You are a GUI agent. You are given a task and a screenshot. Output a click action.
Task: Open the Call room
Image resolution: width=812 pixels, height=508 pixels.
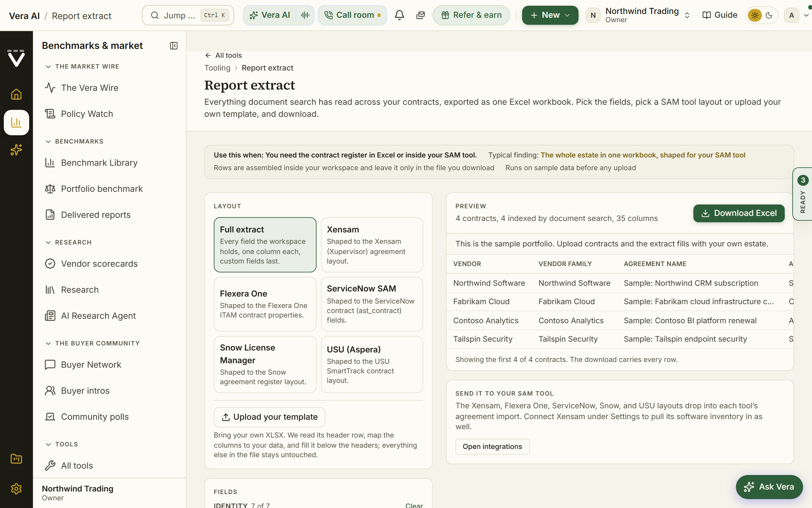352,15
